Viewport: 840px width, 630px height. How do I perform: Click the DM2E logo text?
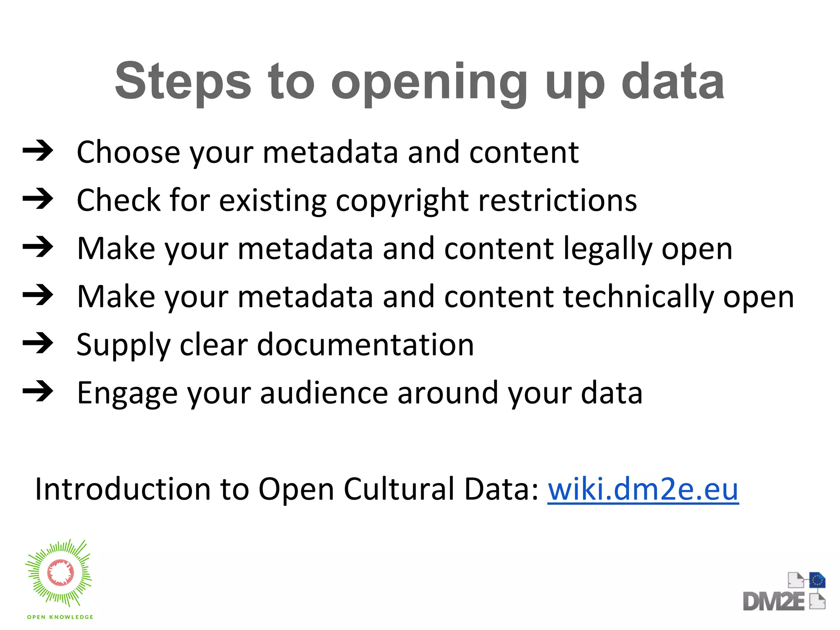(774, 602)
